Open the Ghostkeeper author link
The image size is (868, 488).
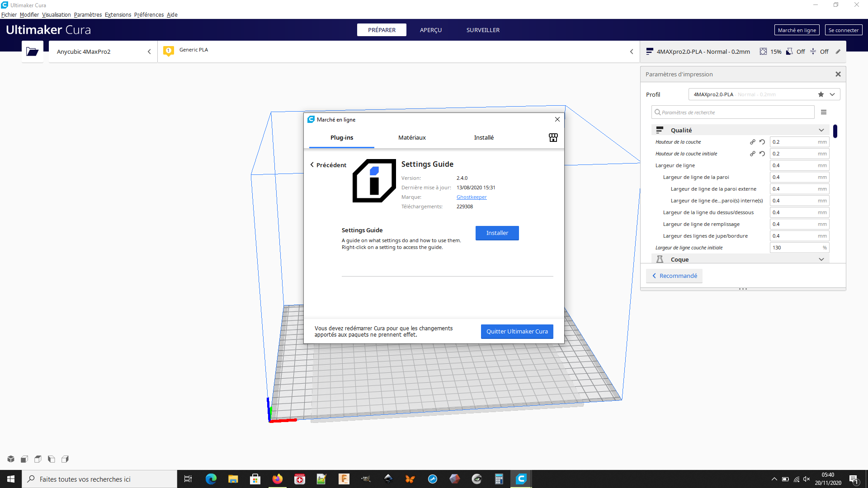[x=472, y=197]
